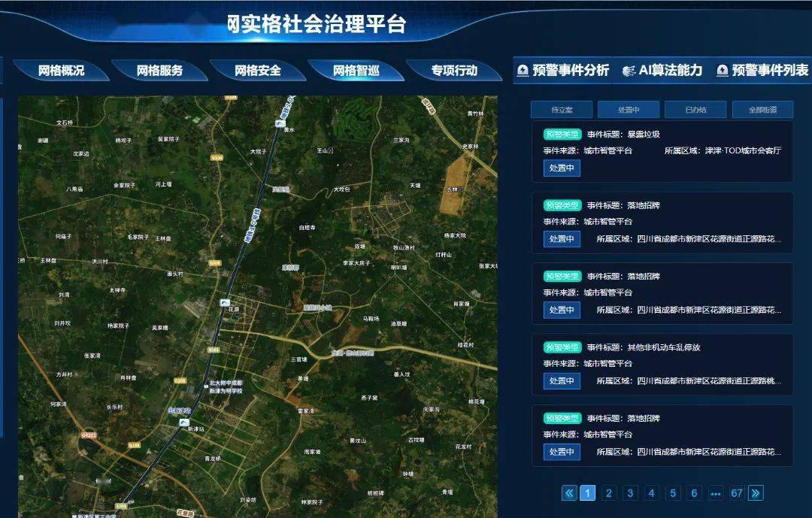The height and width of the screenshot is (518, 812).
Task: Click 预警类型 tag on the 暴露垃圾 event
Action: (x=562, y=134)
